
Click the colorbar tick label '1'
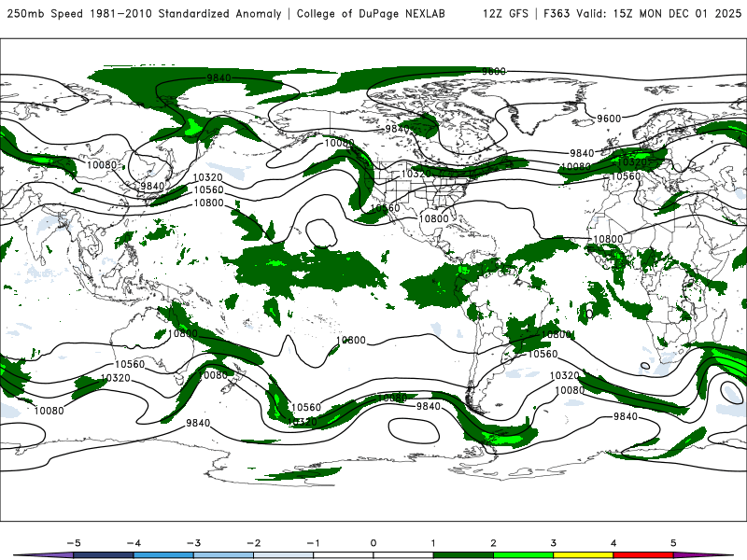[433, 543]
